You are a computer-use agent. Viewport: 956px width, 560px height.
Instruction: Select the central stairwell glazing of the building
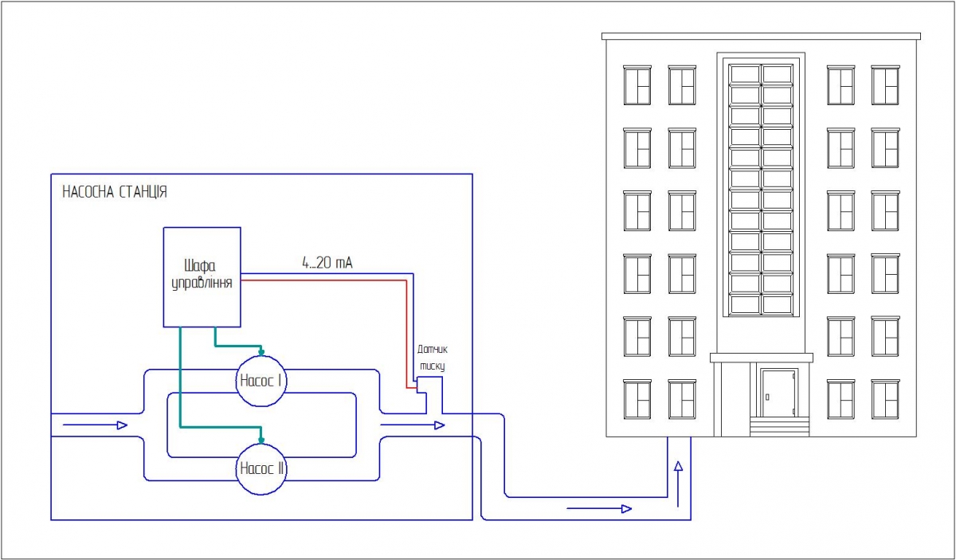[x=762, y=189]
